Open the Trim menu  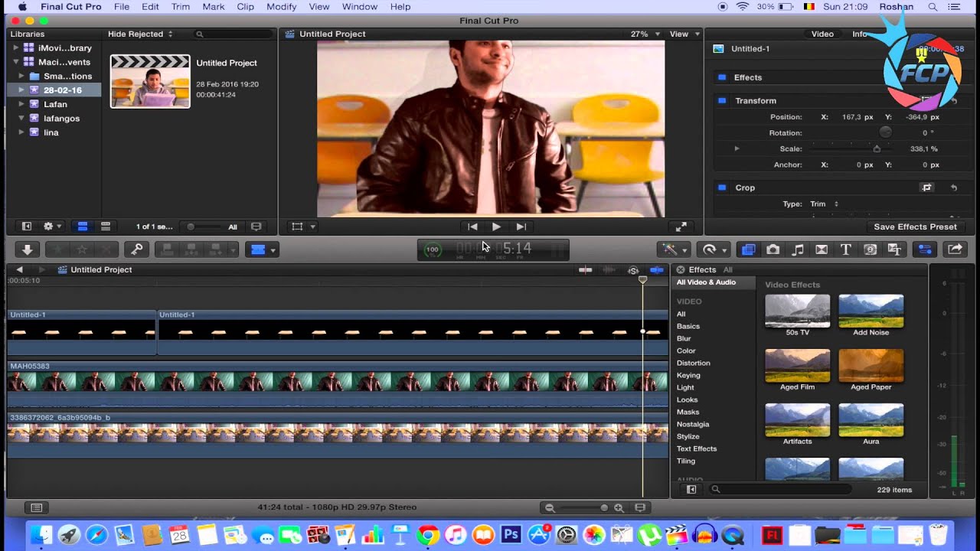tap(181, 7)
